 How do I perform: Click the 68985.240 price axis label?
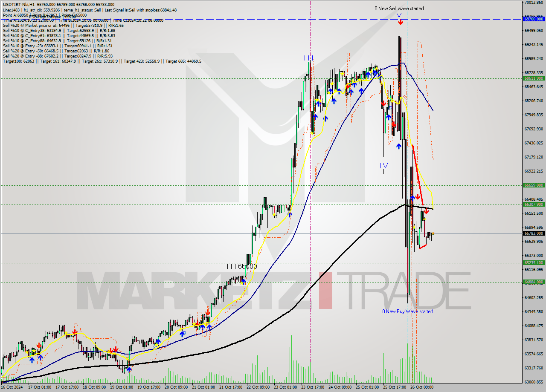coord(534,59)
